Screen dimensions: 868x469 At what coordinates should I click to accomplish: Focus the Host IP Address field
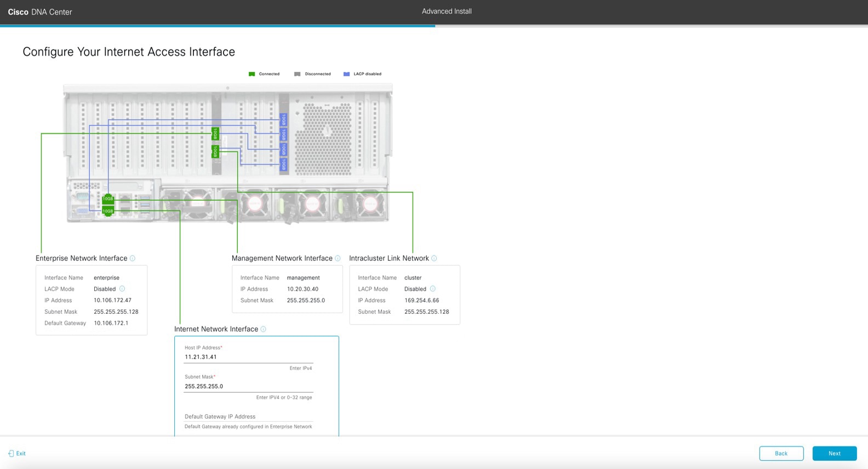pos(248,357)
